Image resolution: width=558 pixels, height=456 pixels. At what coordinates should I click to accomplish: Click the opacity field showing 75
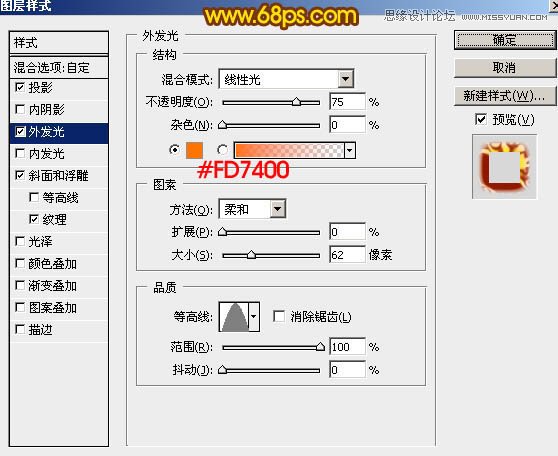(x=347, y=102)
